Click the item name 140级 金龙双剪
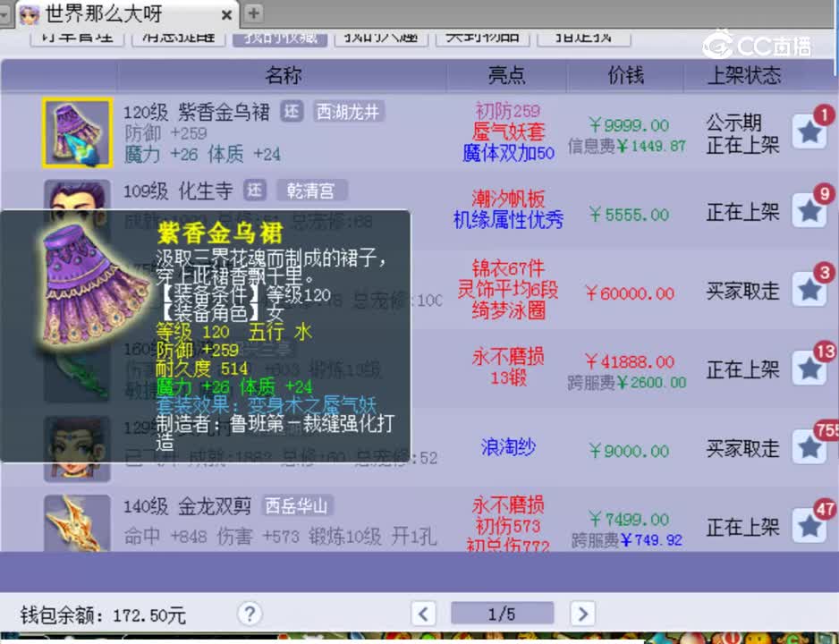Screen dimensions: 839x644 tap(187, 506)
